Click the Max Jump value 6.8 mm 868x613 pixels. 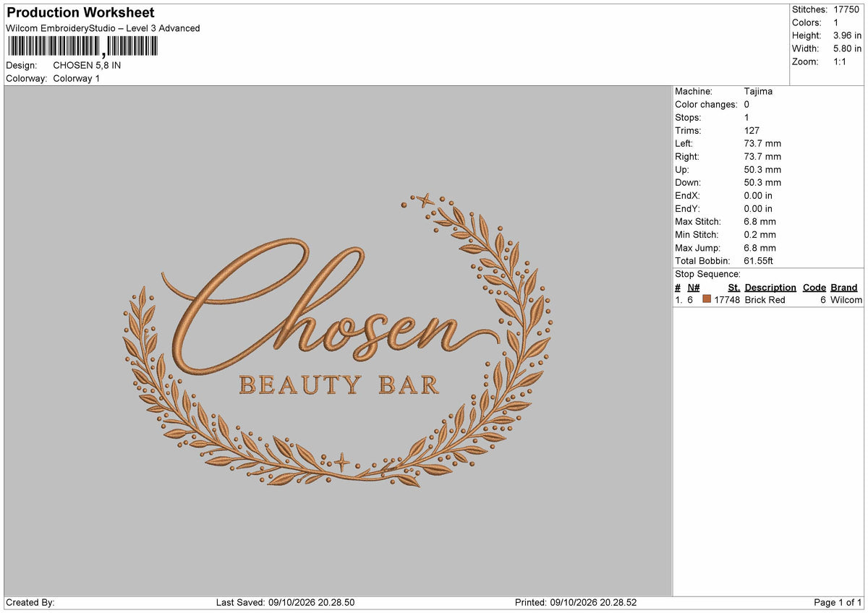759,247
